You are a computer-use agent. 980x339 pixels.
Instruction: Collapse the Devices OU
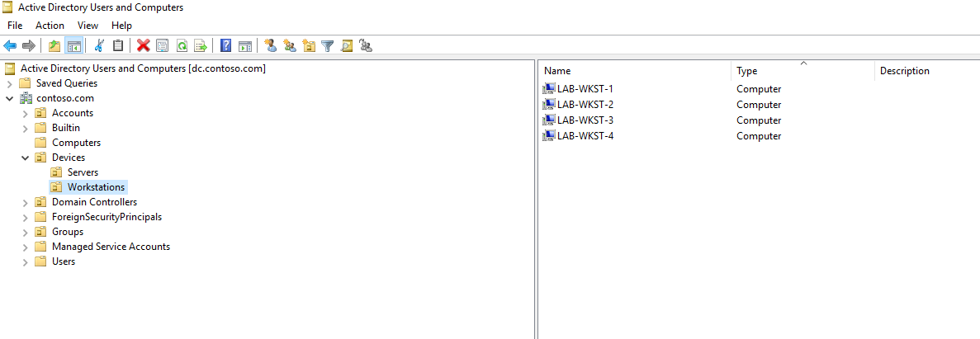[x=25, y=158]
